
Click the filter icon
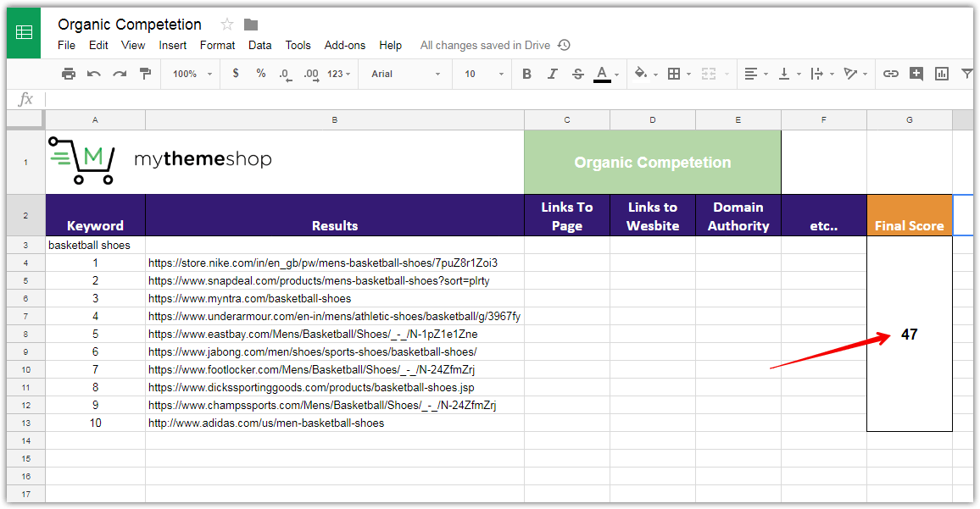pos(966,74)
